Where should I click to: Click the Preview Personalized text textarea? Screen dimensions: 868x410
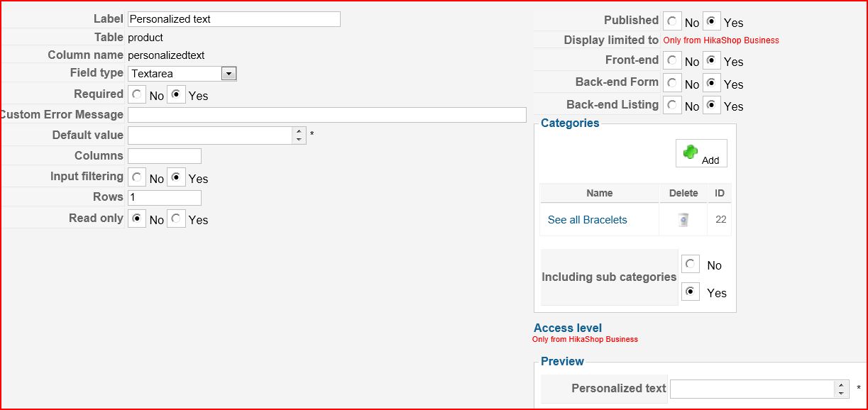pos(752,389)
